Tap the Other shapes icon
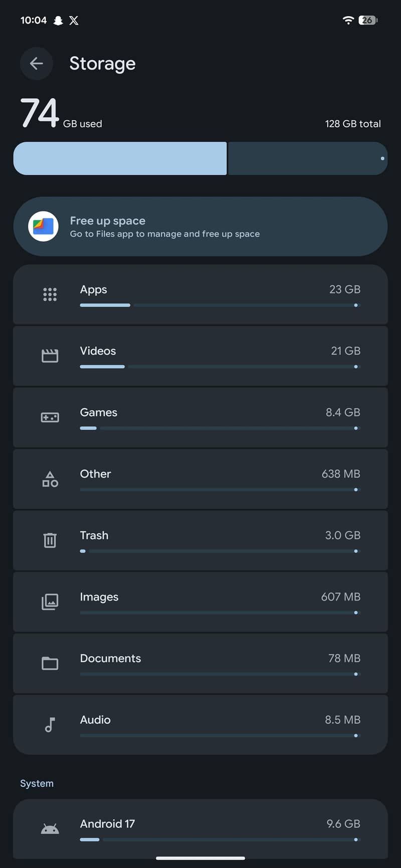Screen dimensions: 401x868 [50, 479]
